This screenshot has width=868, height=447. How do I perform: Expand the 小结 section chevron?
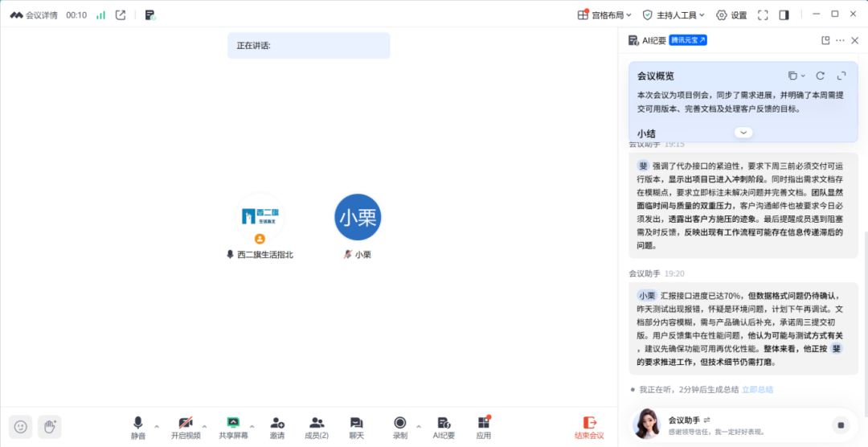point(743,133)
